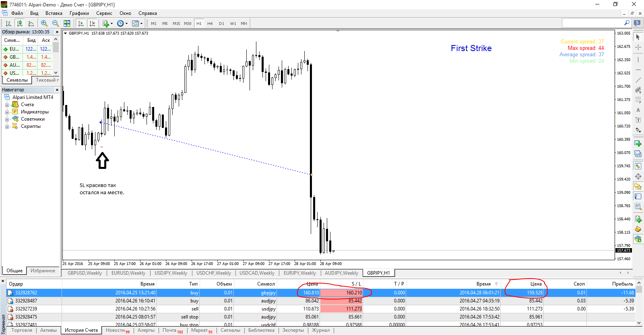Switch to Торговля terminal tab
The image size is (644, 335).
coord(22,330)
